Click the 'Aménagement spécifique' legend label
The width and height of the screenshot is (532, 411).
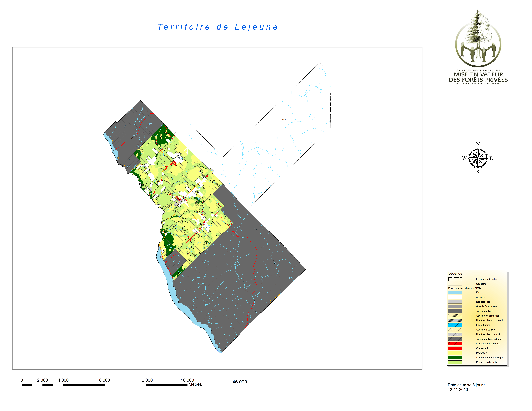[490, 358]
